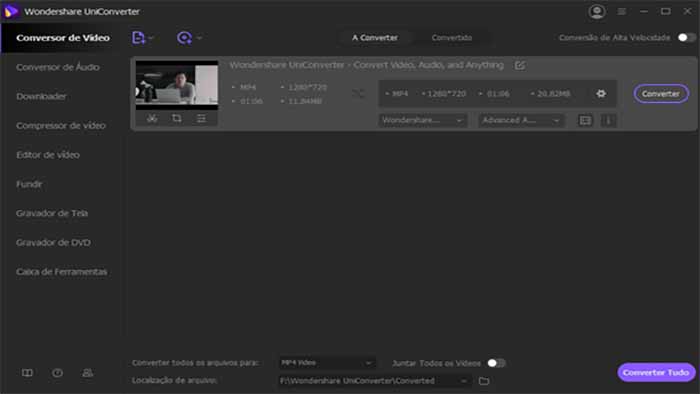Switch to the Convertido tab
The width and height of the screenshot is (700, 394).
pyautogui.click(x=452, y=38)
